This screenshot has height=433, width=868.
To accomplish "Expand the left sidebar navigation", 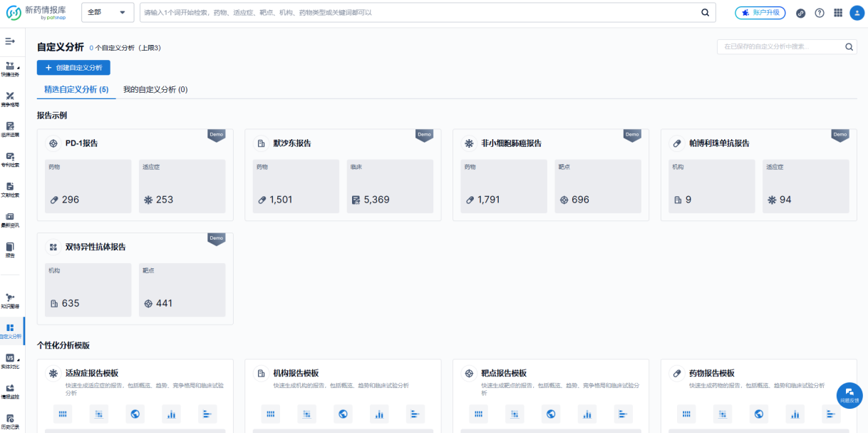I will point(10,41).
